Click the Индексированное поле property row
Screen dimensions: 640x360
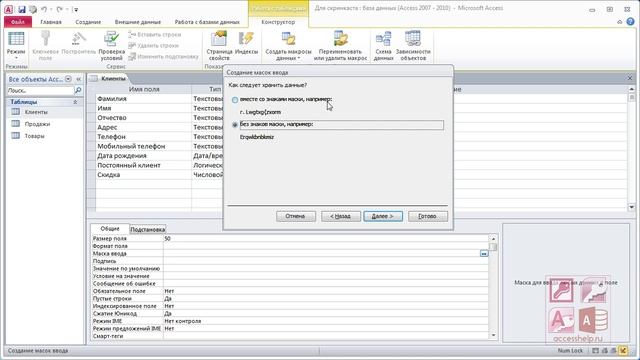[290, 306]
